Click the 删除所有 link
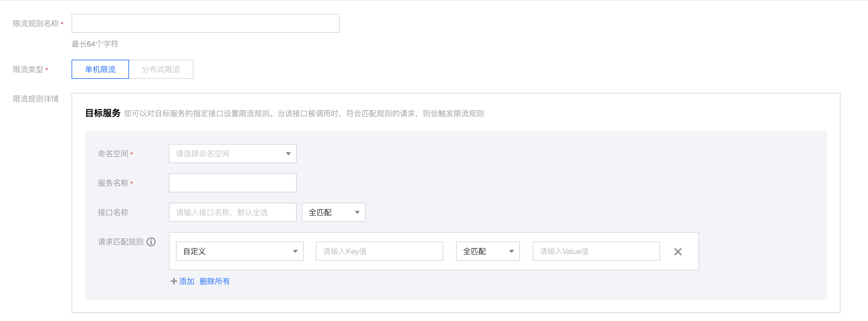 pos(214,281)
